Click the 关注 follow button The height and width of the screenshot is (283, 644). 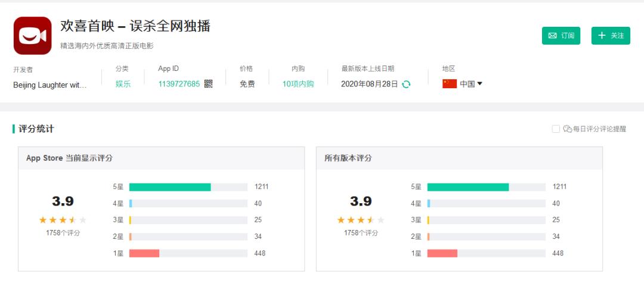click(x=611, y=36)
